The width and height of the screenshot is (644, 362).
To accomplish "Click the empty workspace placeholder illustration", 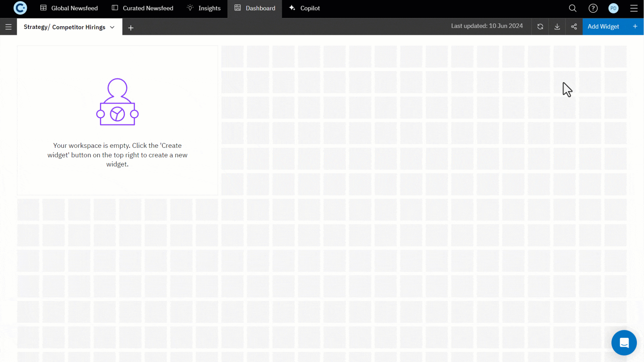I will click(x=117, y=102).
